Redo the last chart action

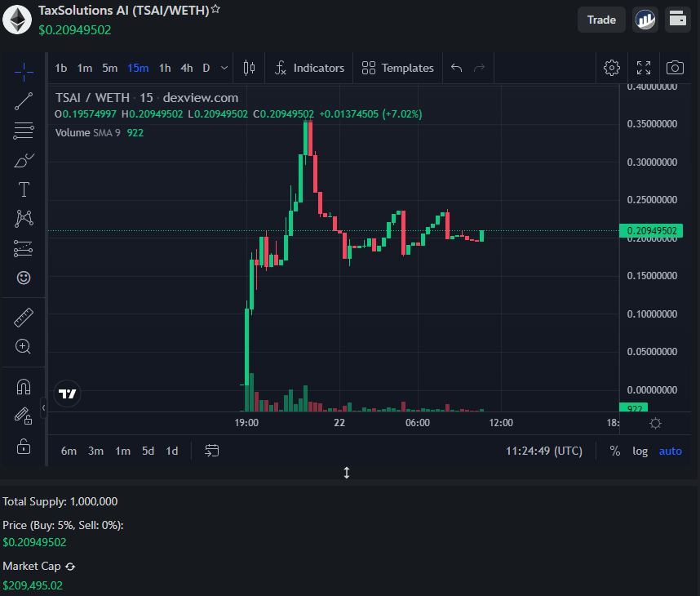[x=480, y=68]
